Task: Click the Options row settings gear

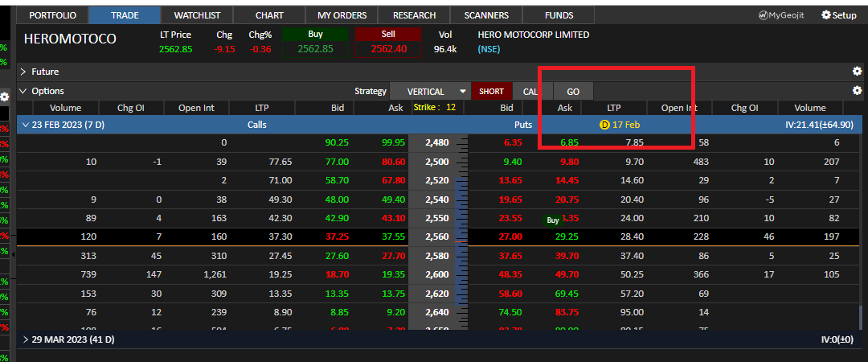Action: 857,90
